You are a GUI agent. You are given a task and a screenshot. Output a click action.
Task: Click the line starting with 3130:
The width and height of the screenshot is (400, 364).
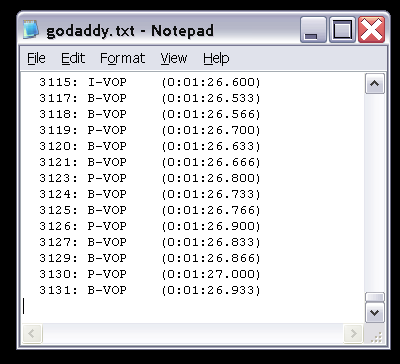(x=149, y=274)
